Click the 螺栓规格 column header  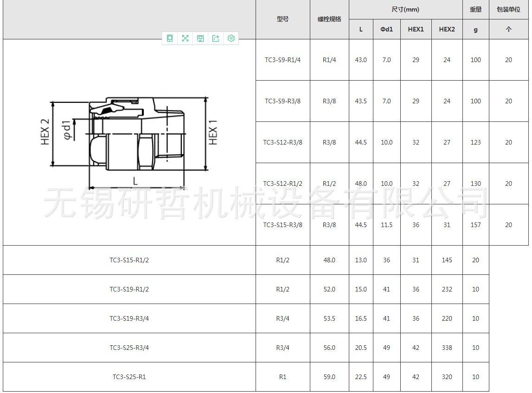tap(329, 19)
